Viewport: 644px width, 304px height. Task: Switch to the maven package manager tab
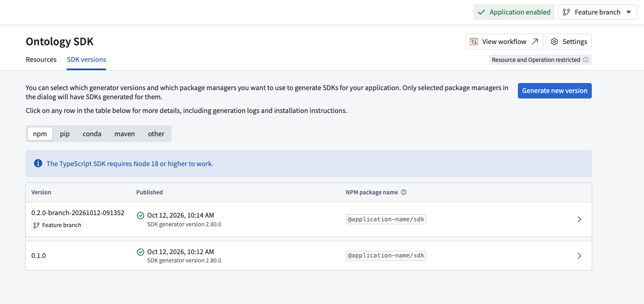click(125, 134)
